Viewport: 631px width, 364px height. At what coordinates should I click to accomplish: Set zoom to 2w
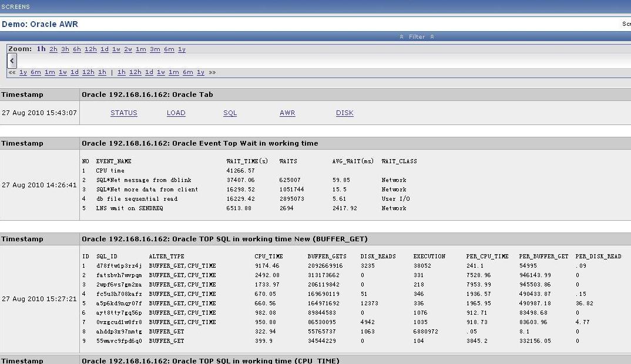click(127, 49)
